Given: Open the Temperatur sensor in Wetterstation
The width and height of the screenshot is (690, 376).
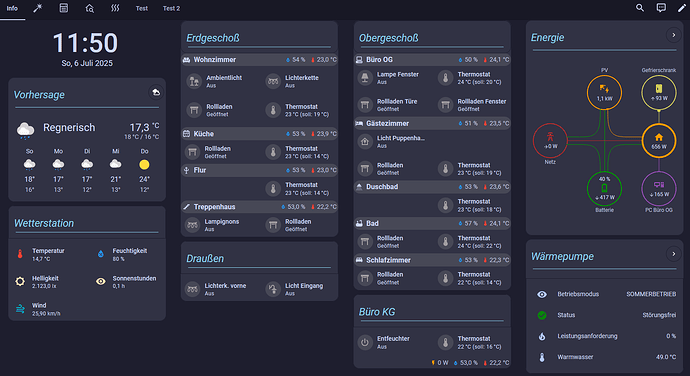Looking at the screenshot, I should (49, 254).
